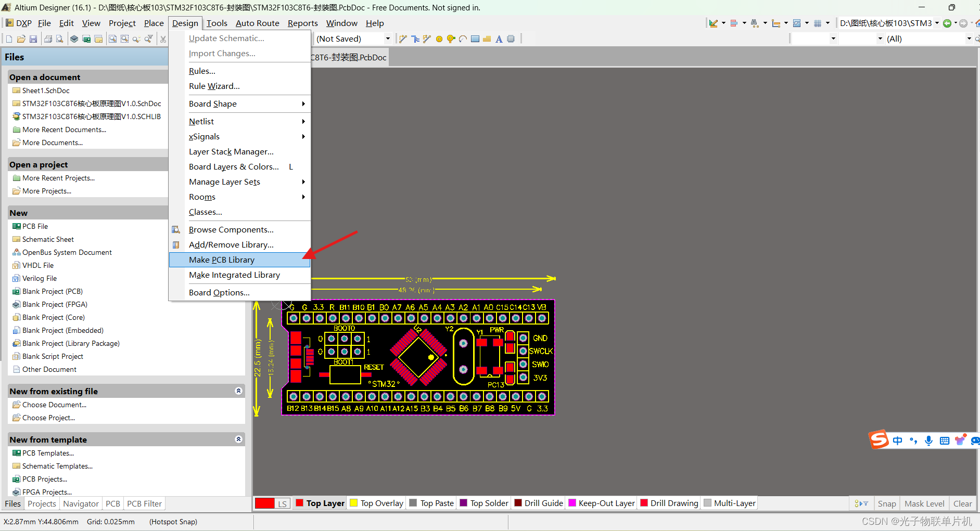980x531 pixels.
Task: Choose Make PCB Library menu item
Action: point(240,260)
